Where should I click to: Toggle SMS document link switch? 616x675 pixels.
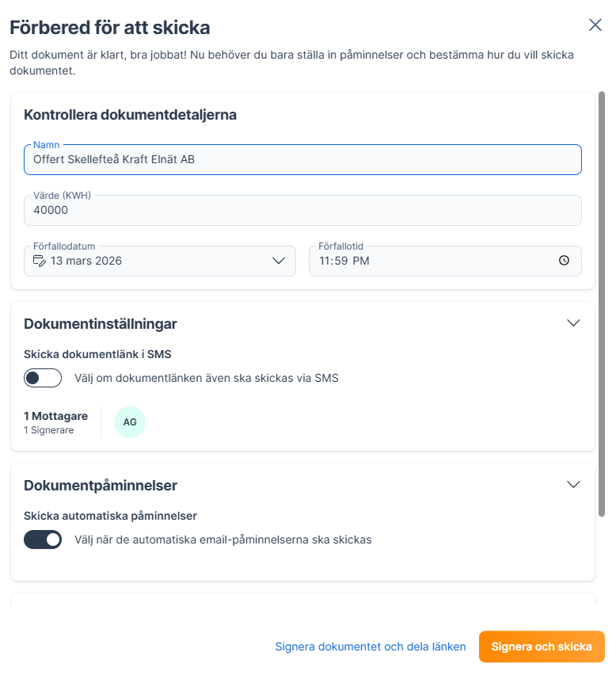click(x=43, y=378)
